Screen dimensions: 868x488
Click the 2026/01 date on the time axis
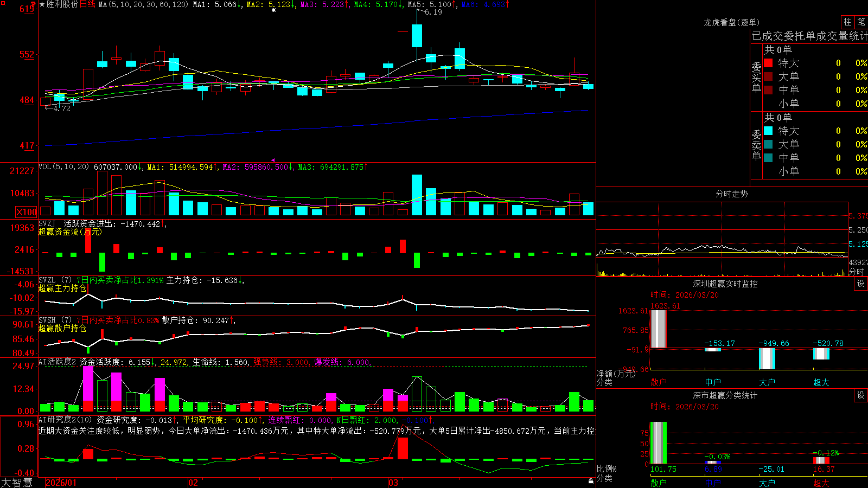(61, 483)
